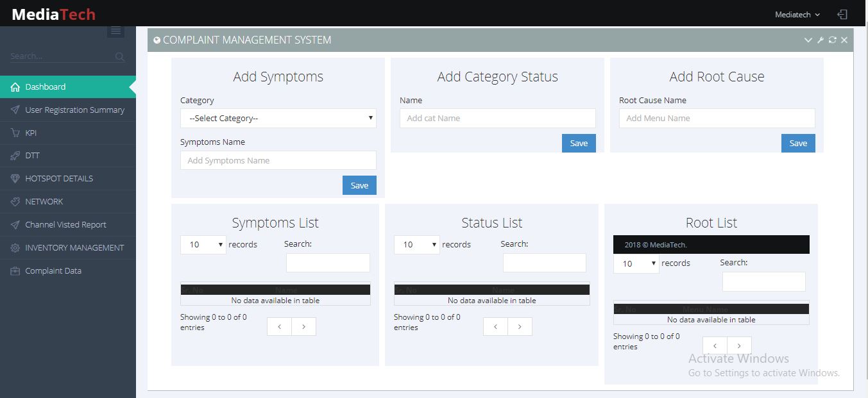Open Symptoms List records count dropdown
The height and width of the screenshot is (398, 868).
(203, 245)
